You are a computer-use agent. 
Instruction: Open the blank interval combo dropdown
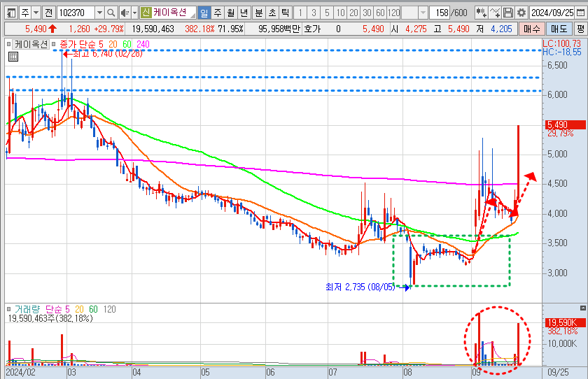pos(423,13)
